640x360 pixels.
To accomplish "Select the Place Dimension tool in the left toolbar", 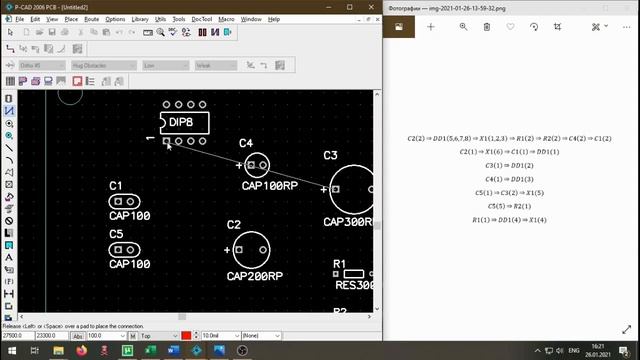I will (x=9, y=294).
